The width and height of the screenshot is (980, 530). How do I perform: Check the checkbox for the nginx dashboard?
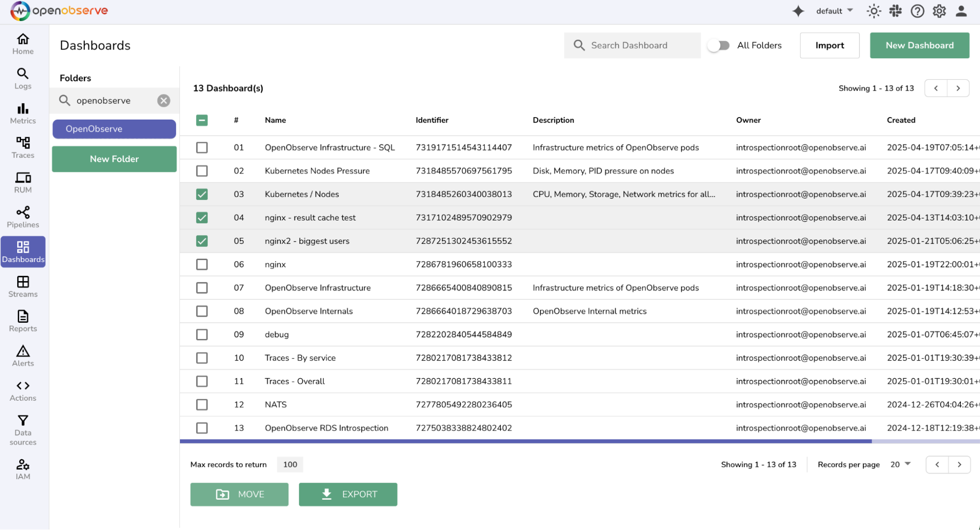(x=201, y=264)
